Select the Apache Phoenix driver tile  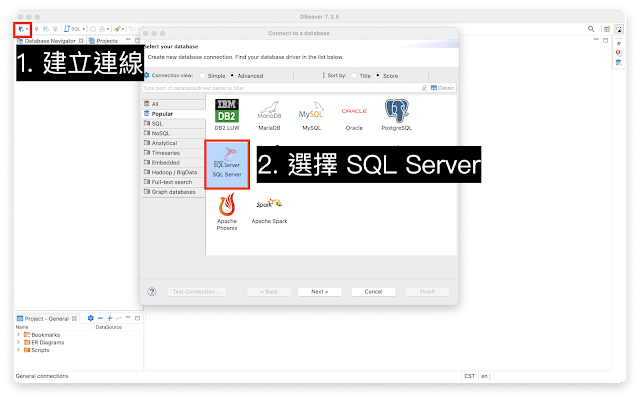227,212
